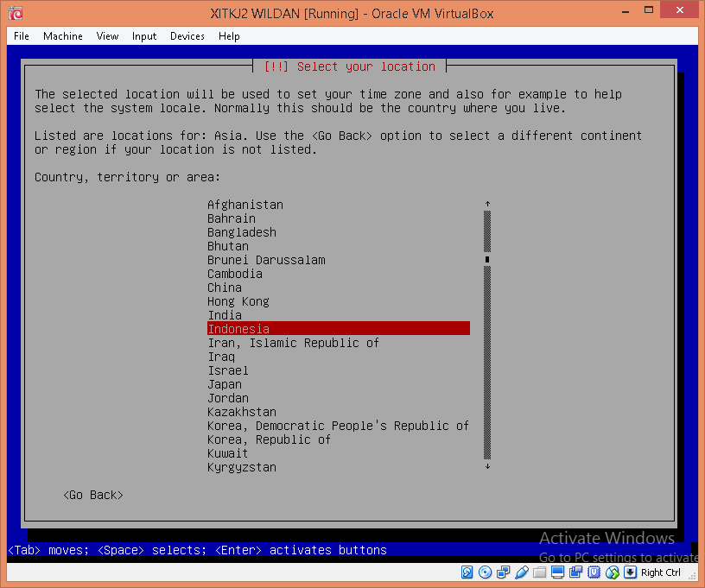
Task: Click the highlighted Indonesia entry
Action: (x=339, y=328)
